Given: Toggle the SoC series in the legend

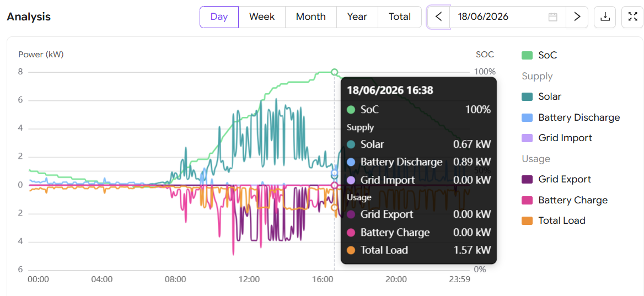Looking at the screenshot, I should pos(539,56).
